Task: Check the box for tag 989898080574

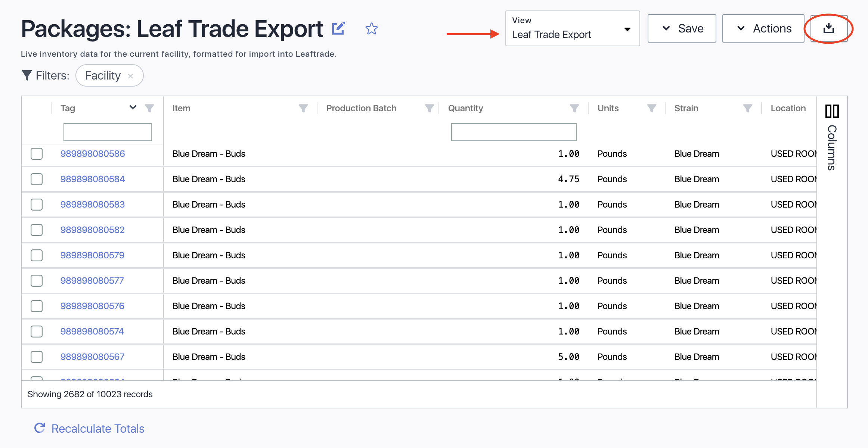Action: point(37,332)
